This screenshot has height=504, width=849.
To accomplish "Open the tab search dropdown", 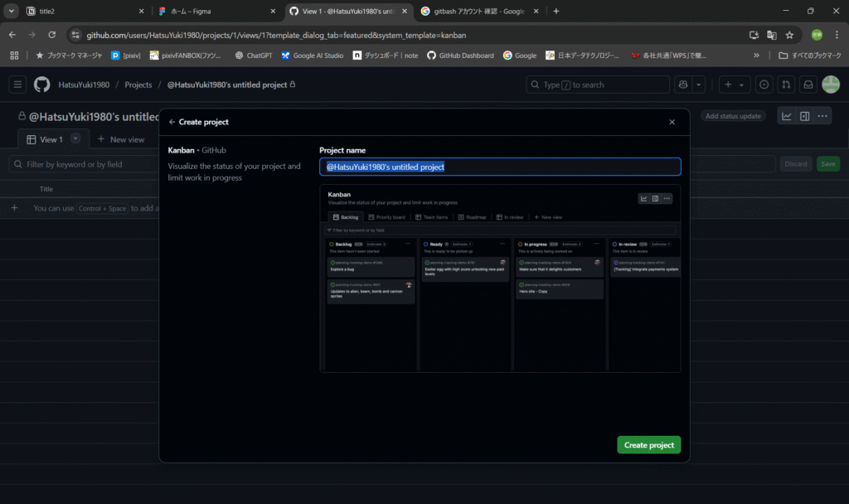I will [11, 12].
